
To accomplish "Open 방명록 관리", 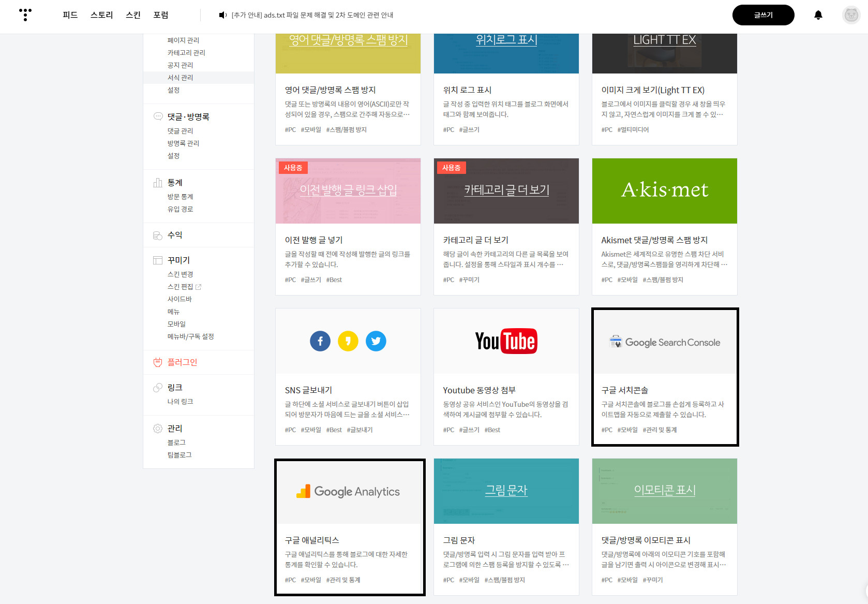I will pyautogui.click(x=183, y=143).
